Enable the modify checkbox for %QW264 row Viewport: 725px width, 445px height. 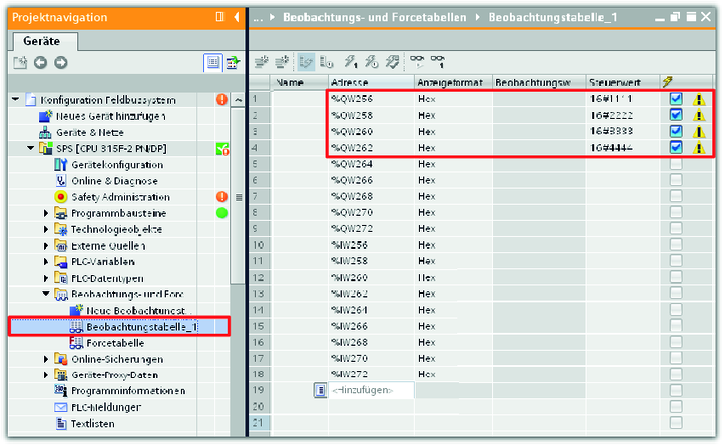[x=677, y=163]
